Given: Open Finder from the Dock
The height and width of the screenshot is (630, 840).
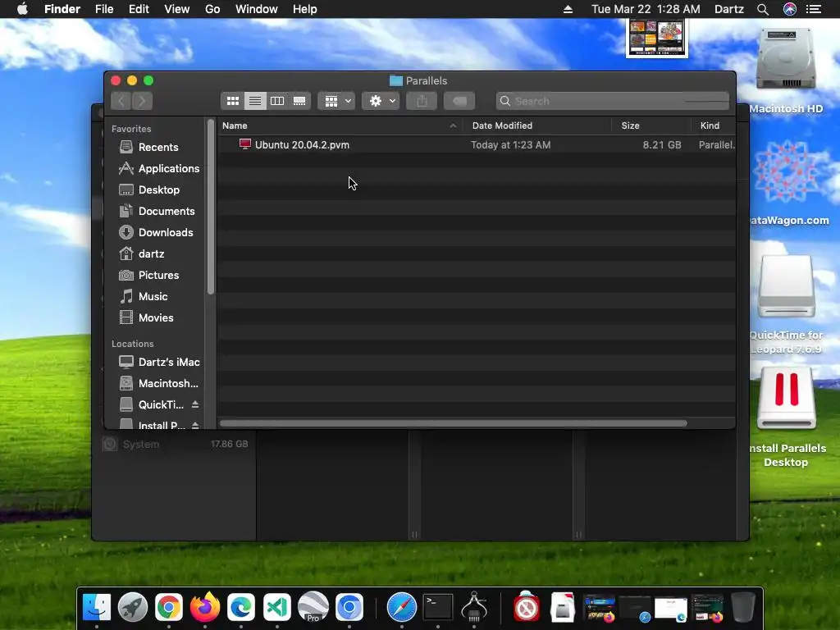Looking at the screenshot, I should (97, 608).
